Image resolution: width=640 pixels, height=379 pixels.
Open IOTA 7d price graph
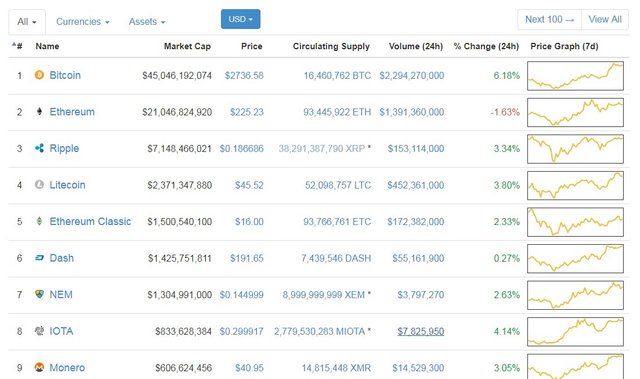pos(575,331)
